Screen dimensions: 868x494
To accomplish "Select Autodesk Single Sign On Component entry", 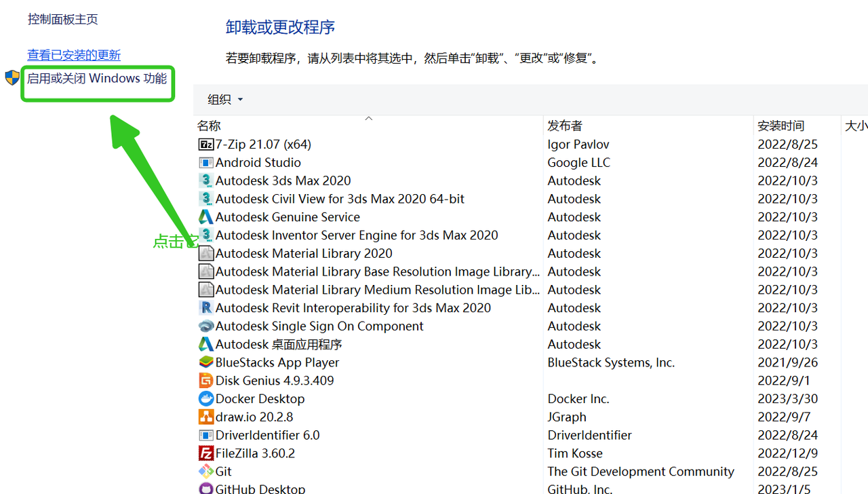I will point(319,326).
